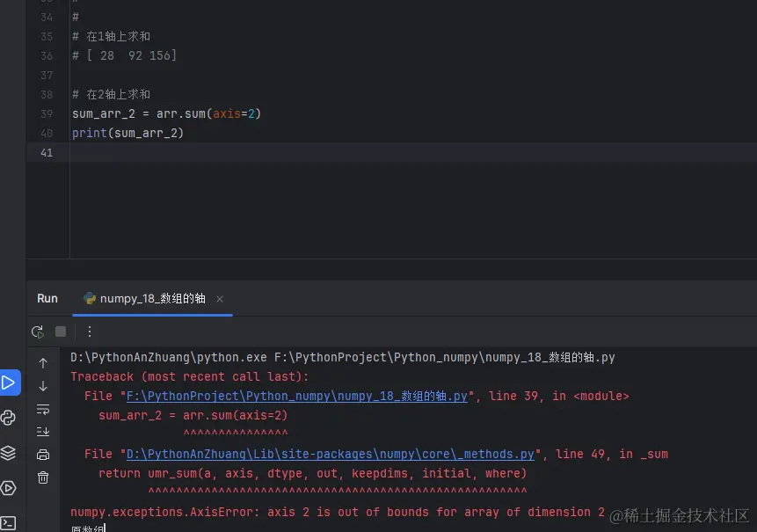Click the comment '# 在2轴上求和'
This screenshot has height=532, width=757.
point(111,94)
